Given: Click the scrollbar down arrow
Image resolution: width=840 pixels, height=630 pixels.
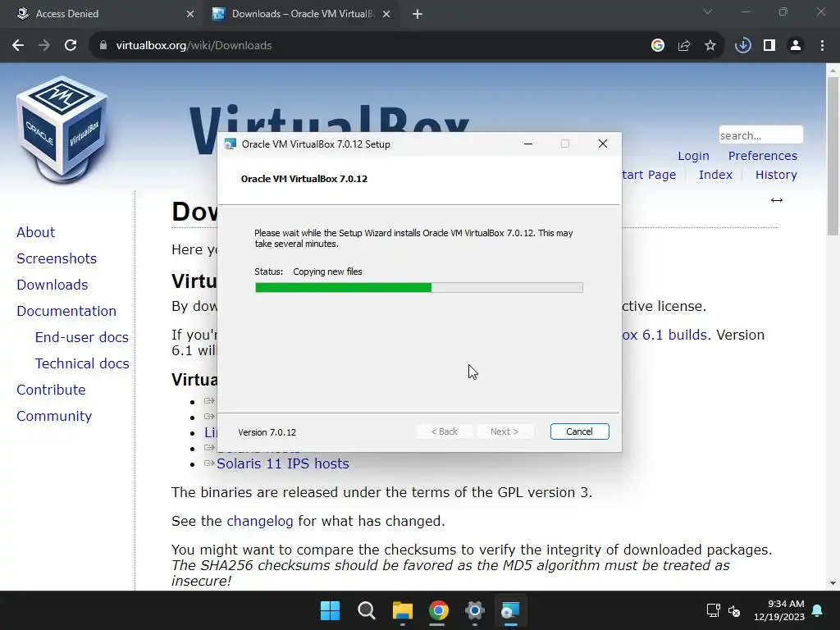Looking at the screenshot, I should [833, 583].
